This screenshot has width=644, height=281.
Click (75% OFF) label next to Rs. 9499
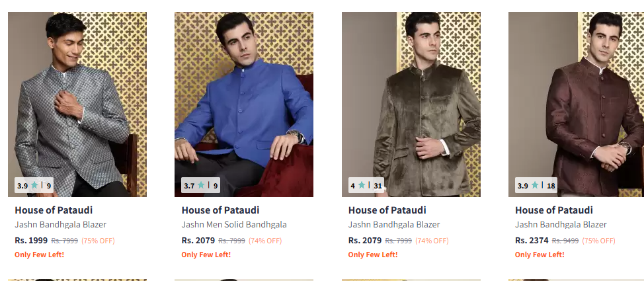(598, 241)
